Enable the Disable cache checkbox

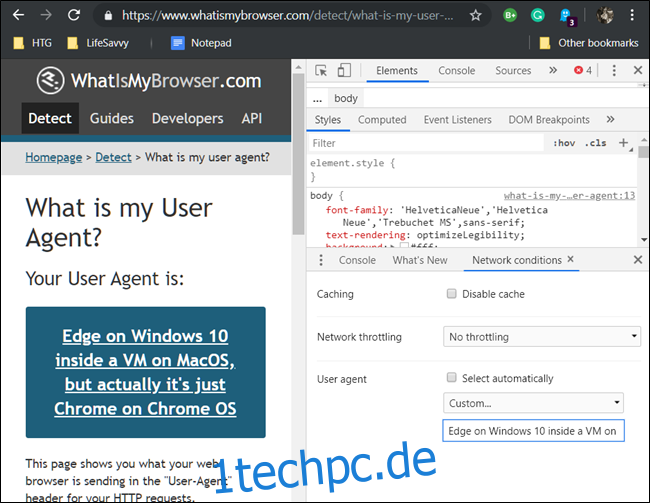pos(452,294)
